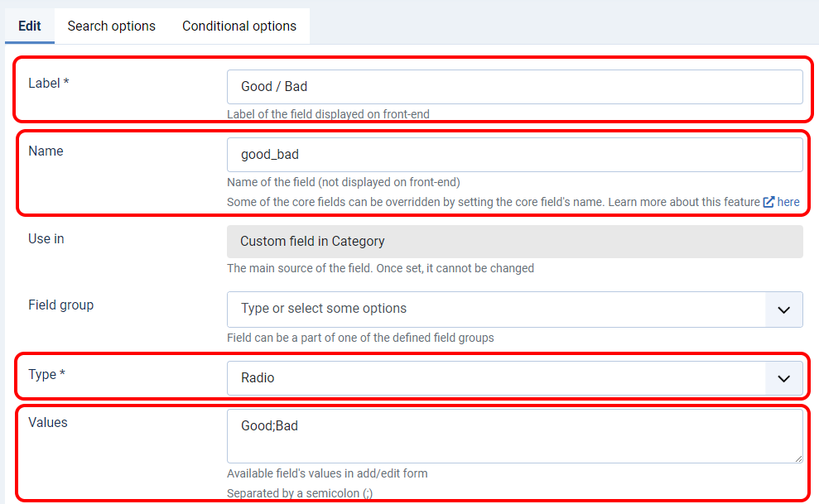Viewport: 819px width, 504px height.
Task: Click the 'Field group' label text
Action: pyautogui.click(x=61, y=305)
